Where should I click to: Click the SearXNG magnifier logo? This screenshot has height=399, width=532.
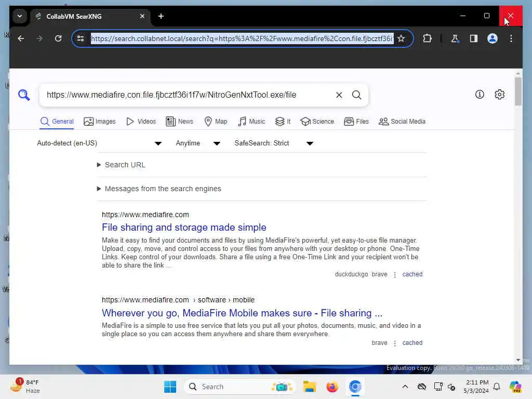tap(24, 95)
